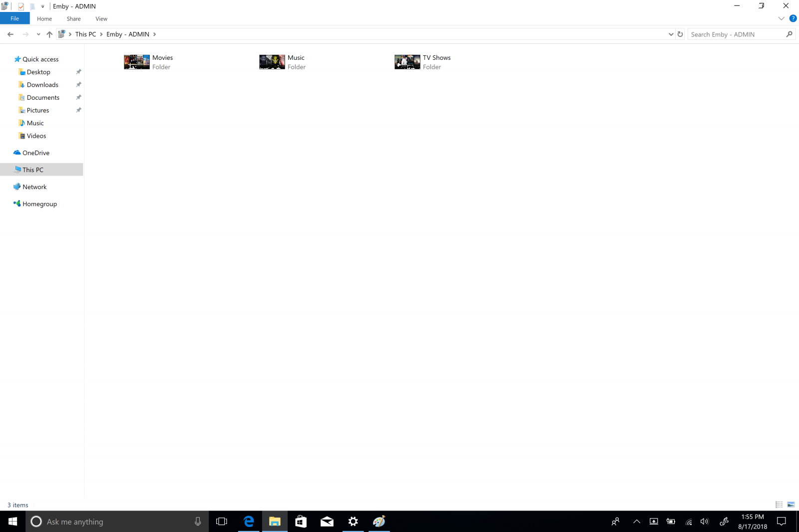
Task: Open Windows Ink Workspace pen icon
Action: tap(724, 522)
